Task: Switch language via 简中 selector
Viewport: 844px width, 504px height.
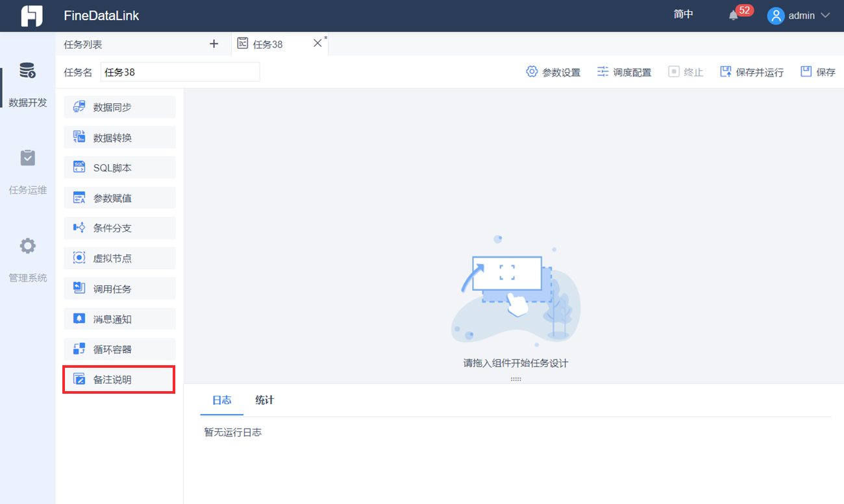Action: tap(684, 14)
